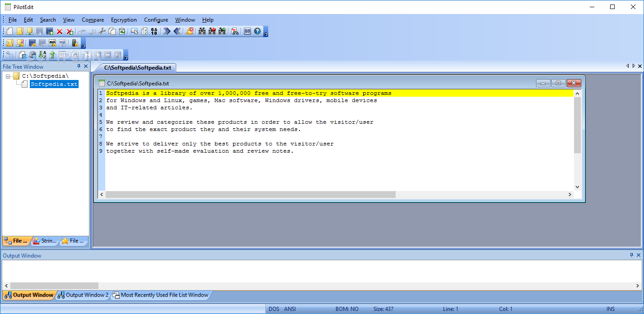Select C:\Softpedia\Softpedia.txt document tab
The image size is (644, 314).
(x=137, y=68)
